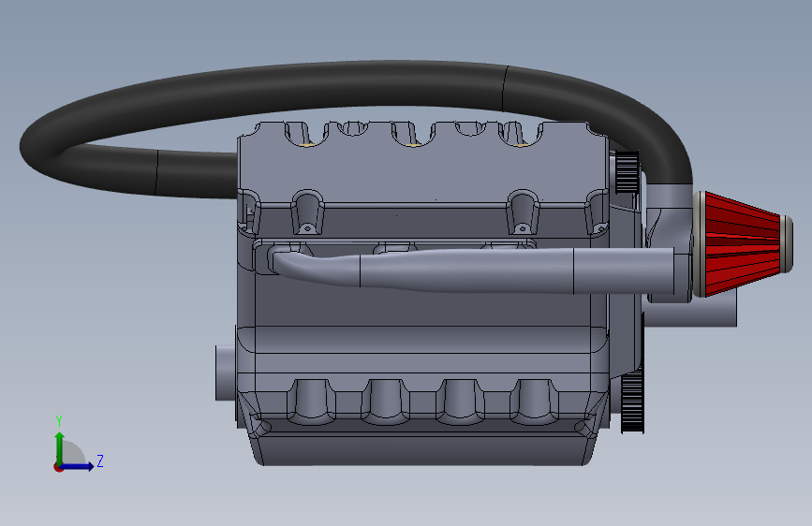The height and width of the screenshot is (526, 812).
Task: Click the Y label of the coordinate triad
Action: coord(59,421)
